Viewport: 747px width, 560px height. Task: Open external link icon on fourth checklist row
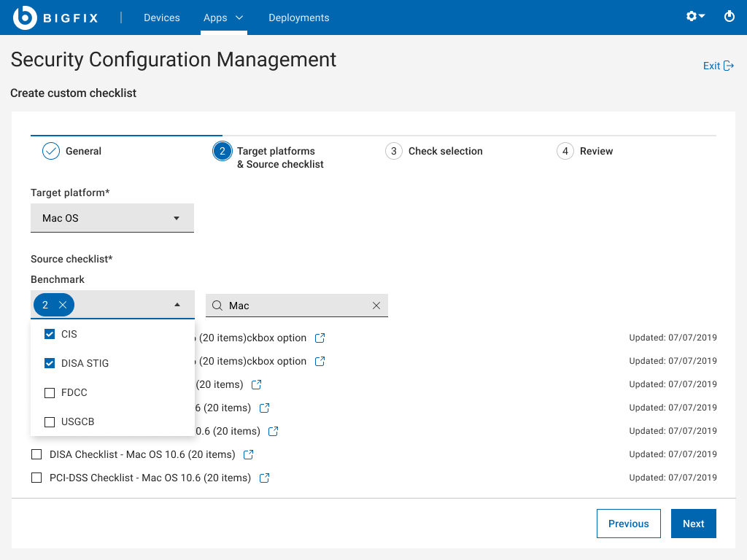click(x=264, y=408)
